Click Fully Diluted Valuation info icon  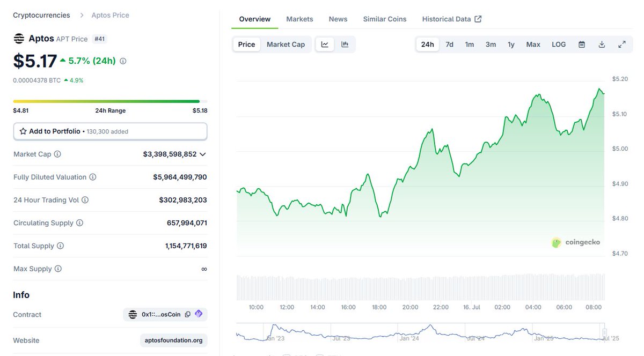click(93, 177)
